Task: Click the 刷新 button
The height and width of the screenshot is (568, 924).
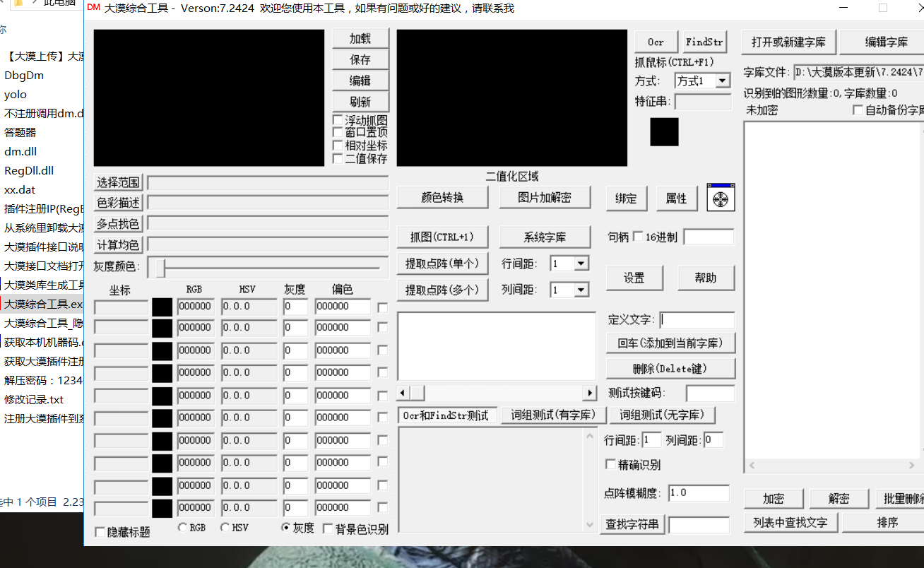Action: [x=360, y=102]
